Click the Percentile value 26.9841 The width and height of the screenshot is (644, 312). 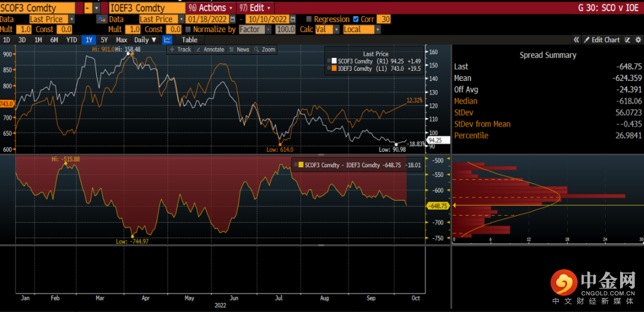(x=628, y=135)
